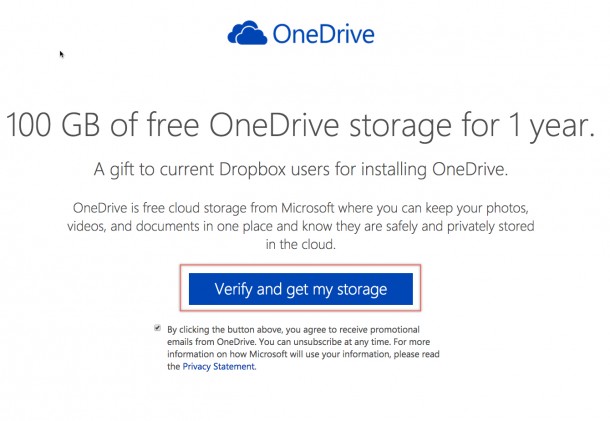Uncheck the promotional emails consent checkbox
The image size is (610, 421).
[157, 327]
